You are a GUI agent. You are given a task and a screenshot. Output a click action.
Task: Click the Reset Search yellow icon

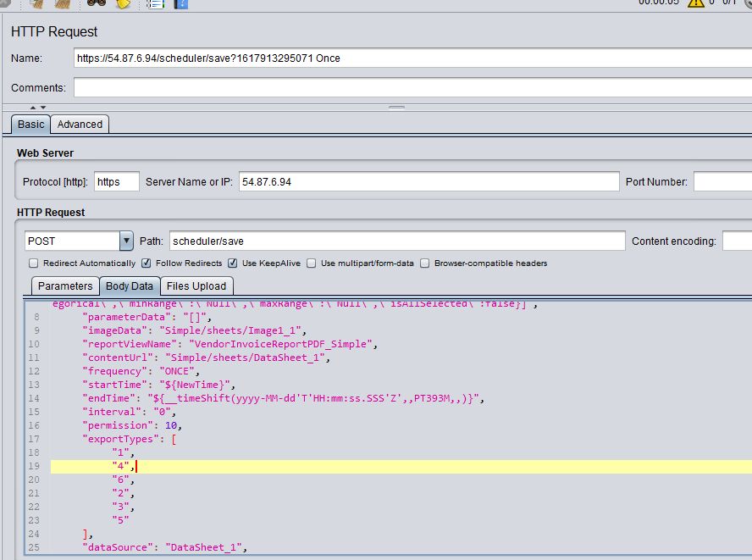[124, 4]
